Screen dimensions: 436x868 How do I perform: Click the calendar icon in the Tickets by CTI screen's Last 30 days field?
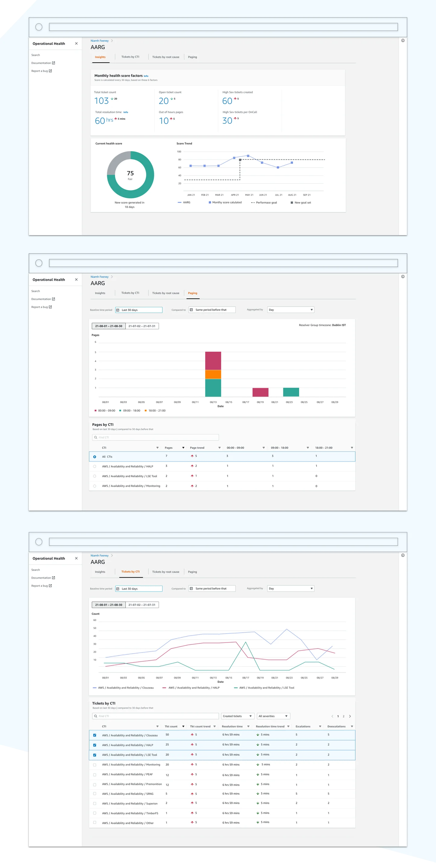click(x=118, y=589)
